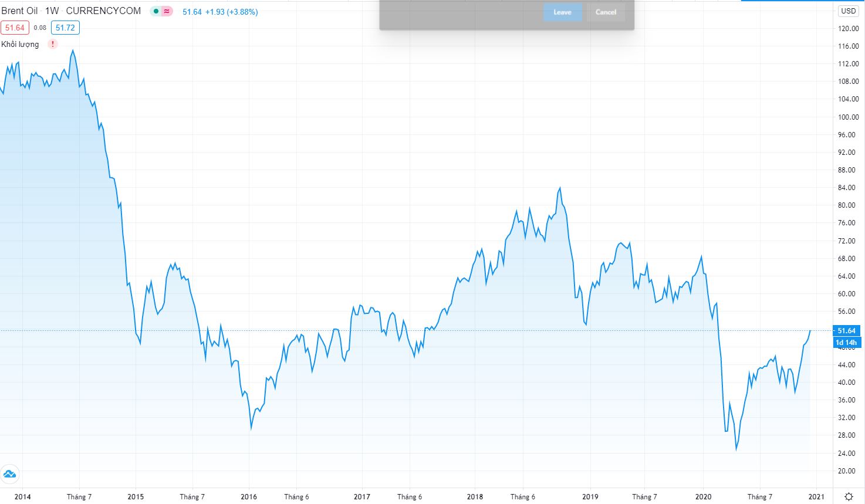Click the 2020 marker on time axis
Viewport: 865px width, 504px height.
[703, 497]
